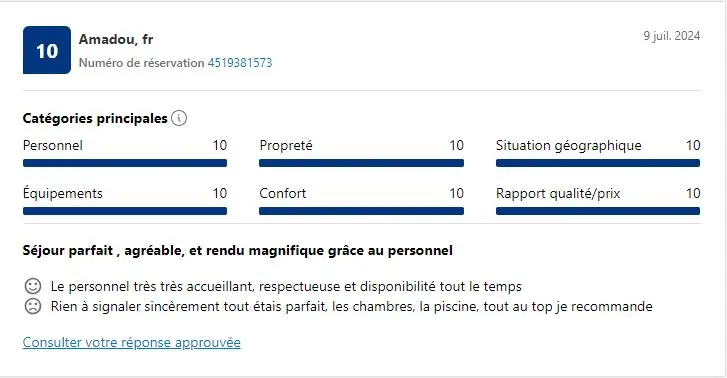
Task: Click the negative comment Rien à signaler
Action: [x=351, y=306]
